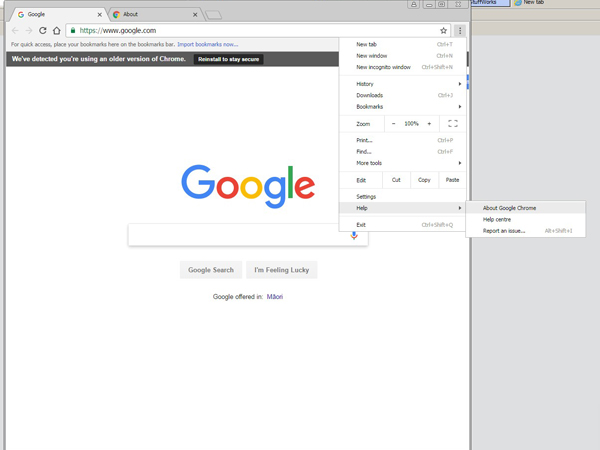The image size is (600, 450).
Task: Open Downloads from the menu
Action: (402, 95)
